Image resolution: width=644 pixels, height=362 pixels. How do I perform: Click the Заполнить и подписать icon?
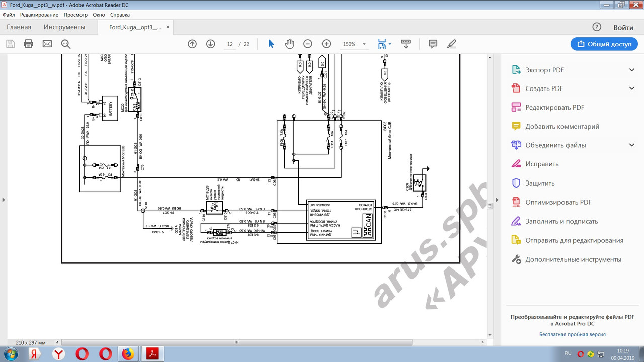click(x=516, y=221)
